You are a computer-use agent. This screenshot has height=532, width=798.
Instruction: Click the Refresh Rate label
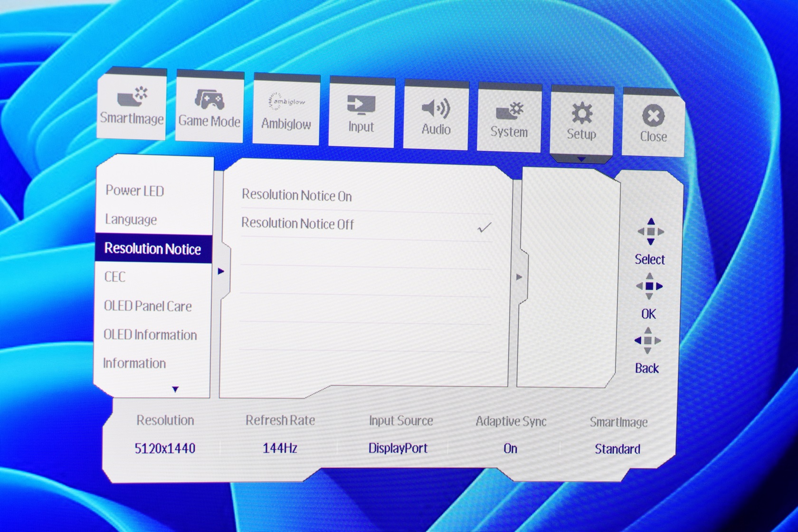280,420
